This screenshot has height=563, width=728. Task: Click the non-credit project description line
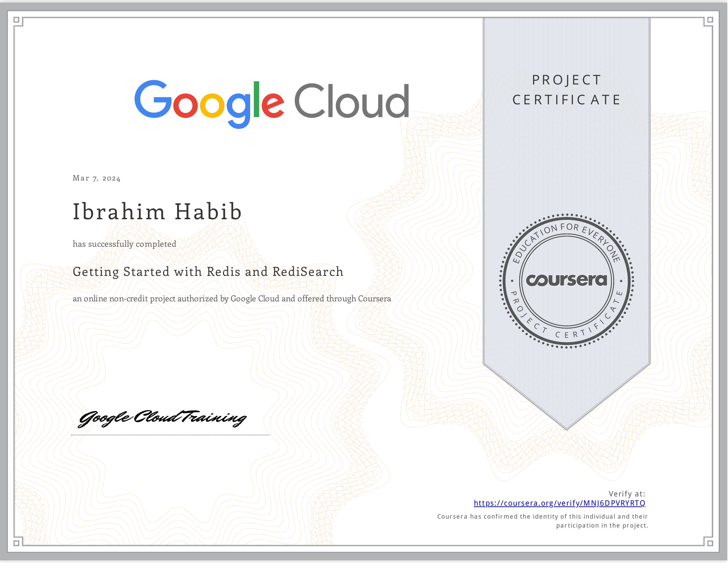point(232,298)
